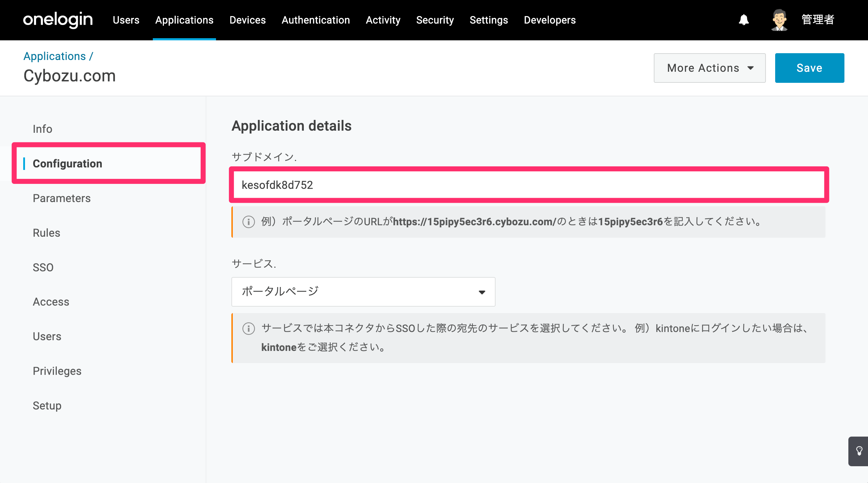Screen dimensions: 868x483
Task: Open the Setup tab
Action: tap(47, 406)
